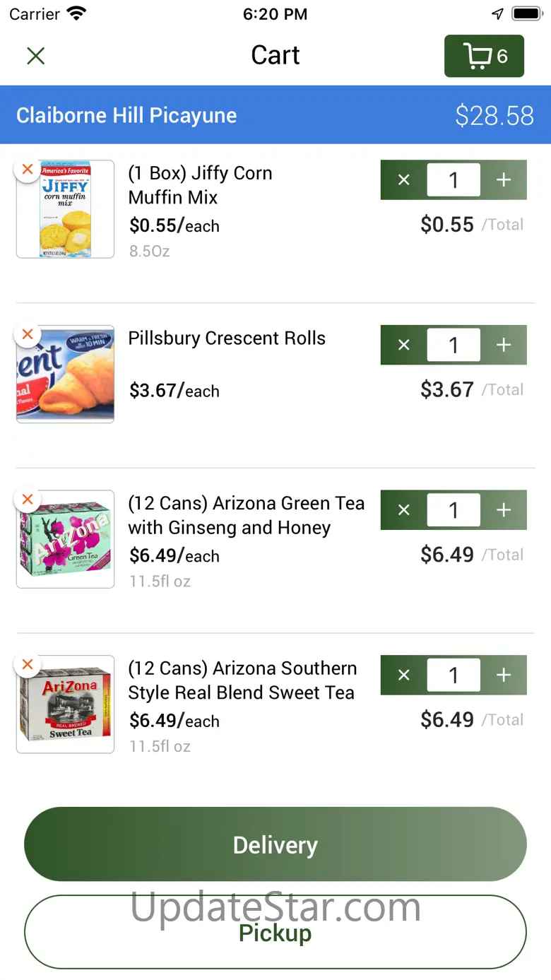Edit quantity field for Arizona Sweet Tea
The height and width of the screenshot is (980, 551).
(x=454, y=675)
